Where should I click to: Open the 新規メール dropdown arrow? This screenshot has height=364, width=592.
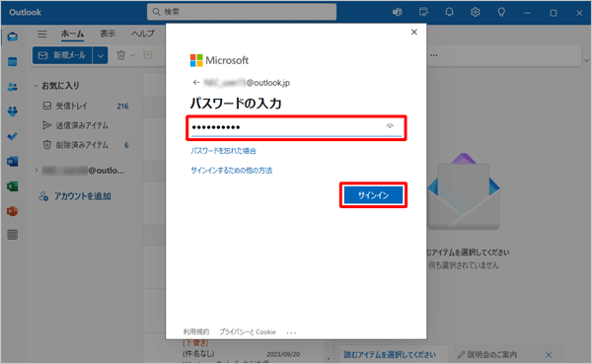point(100,55)
